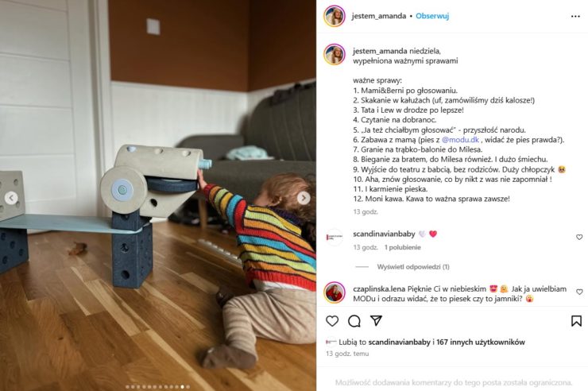This screenshot has height=391, width=588.
Task: Open comments via the speech bubble icon
Action: [x=354, y=321]
